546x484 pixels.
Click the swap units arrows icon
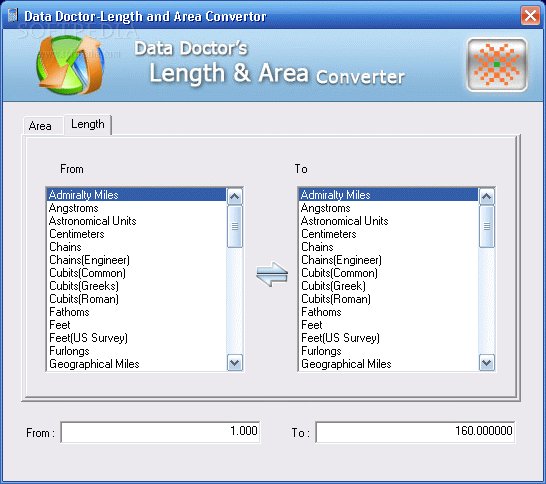pyautogui.click(x=272, y=274)
